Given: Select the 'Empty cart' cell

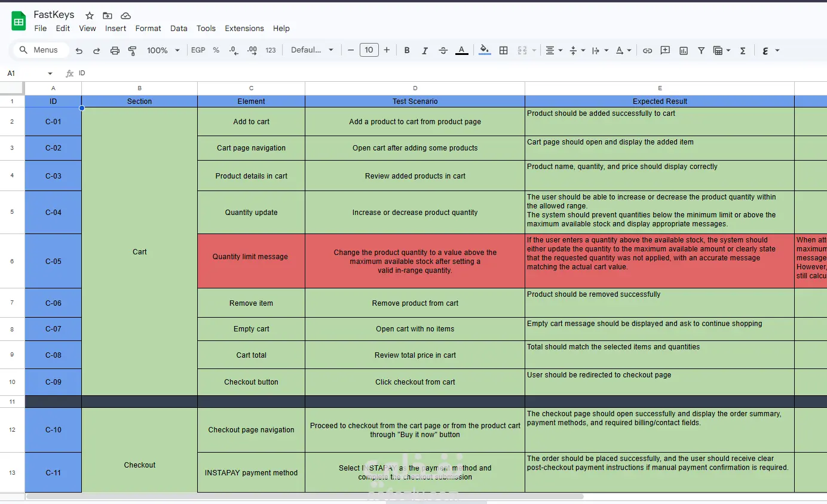Looking at the screenshot, I should pyautogui.click(x=251, y=329).
